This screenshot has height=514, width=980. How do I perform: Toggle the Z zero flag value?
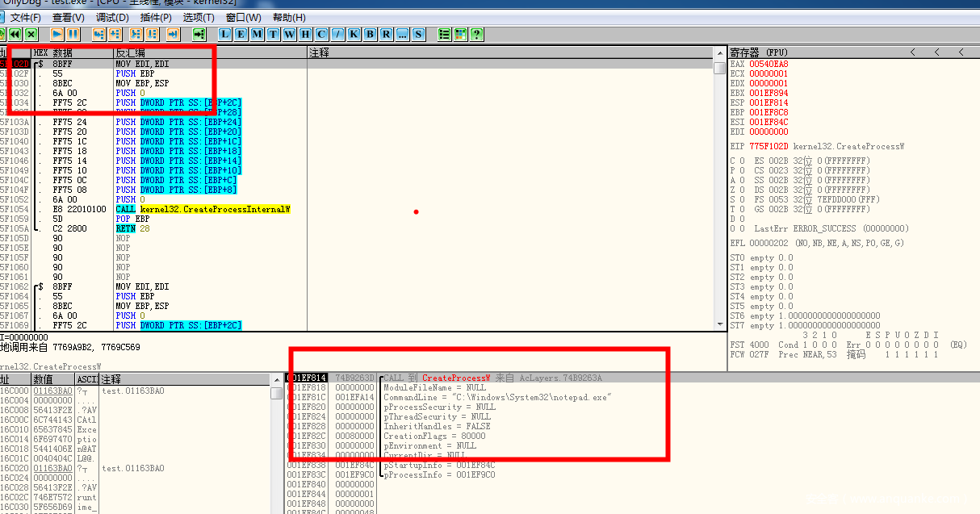pyautogui.click(x=743, y=190)
